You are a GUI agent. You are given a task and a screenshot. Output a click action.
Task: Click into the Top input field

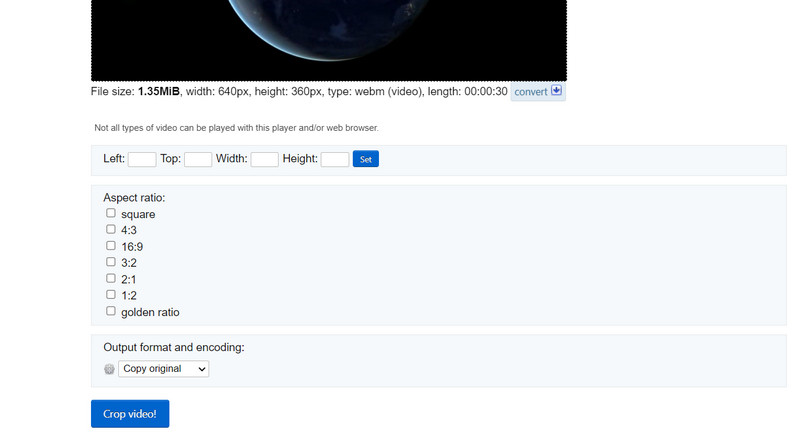(x=198, y=159)
